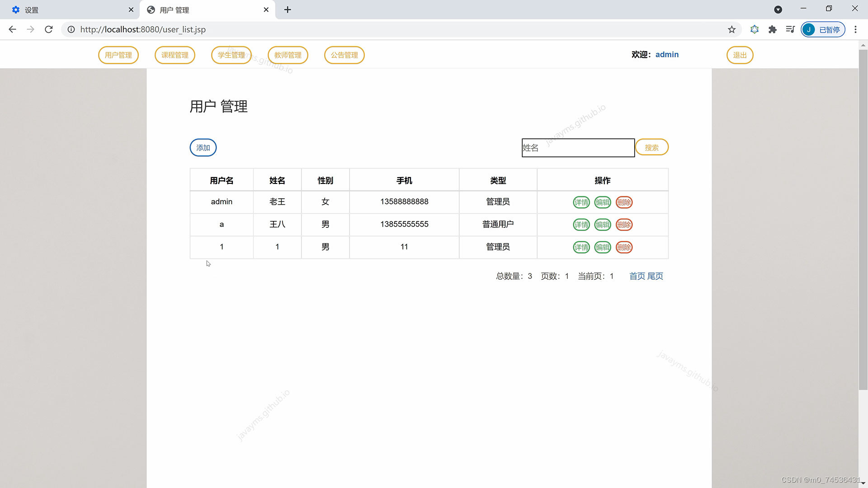The width and height of the screenshot is (868, 488).
Task: Click the 搜索 search button
Action: [652, 147]
